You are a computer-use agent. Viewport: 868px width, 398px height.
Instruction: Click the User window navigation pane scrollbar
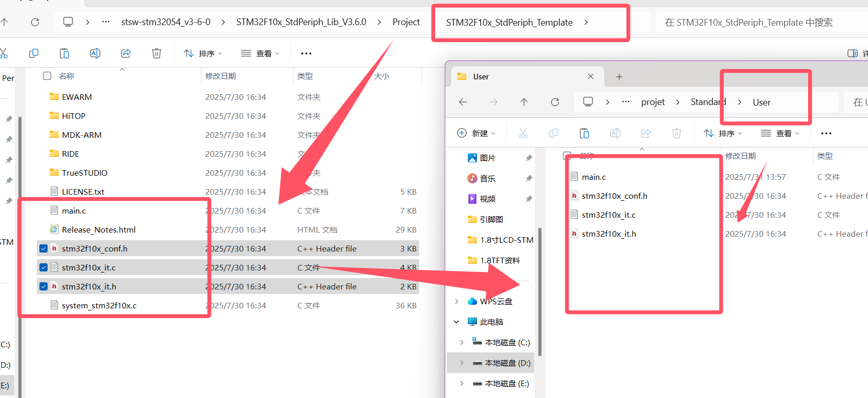pyautogui.click(x=540, y=292)
